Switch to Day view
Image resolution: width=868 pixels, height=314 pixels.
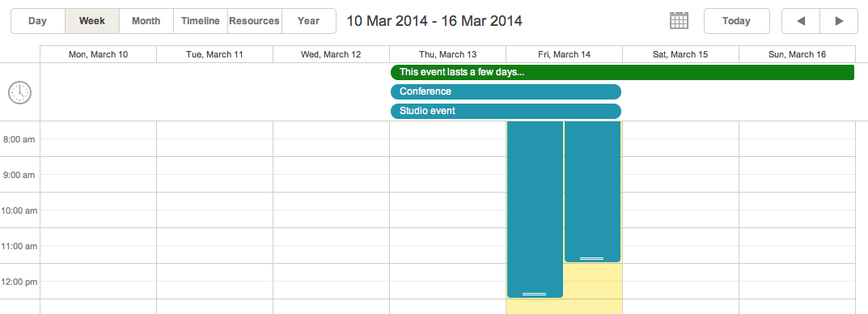[38, 21]
